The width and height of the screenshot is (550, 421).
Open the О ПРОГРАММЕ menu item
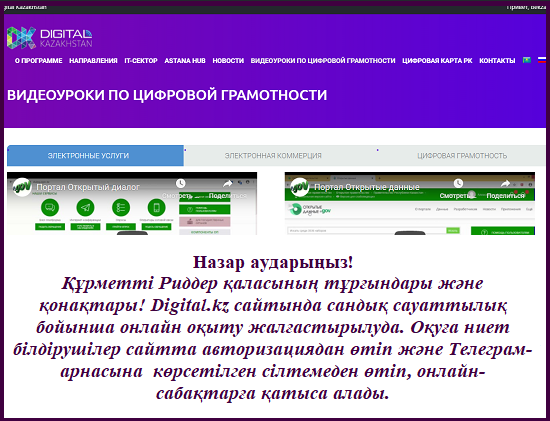coord(39,61)
